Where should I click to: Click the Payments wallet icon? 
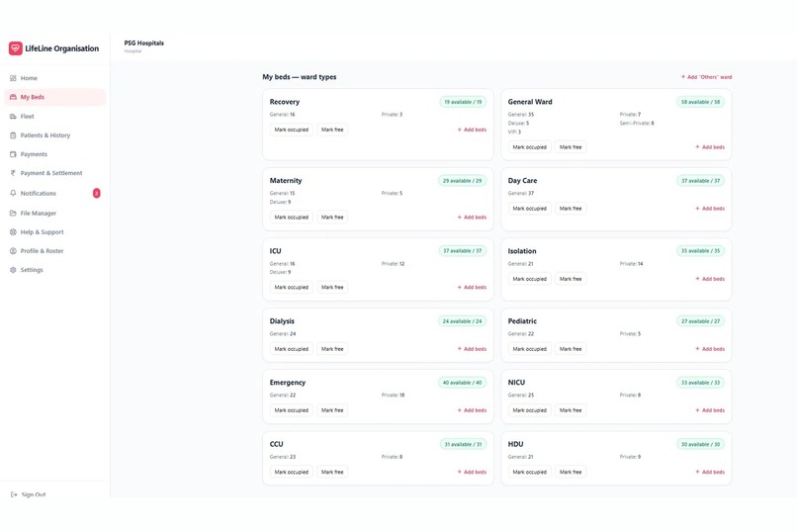click(x=13, y=154)
